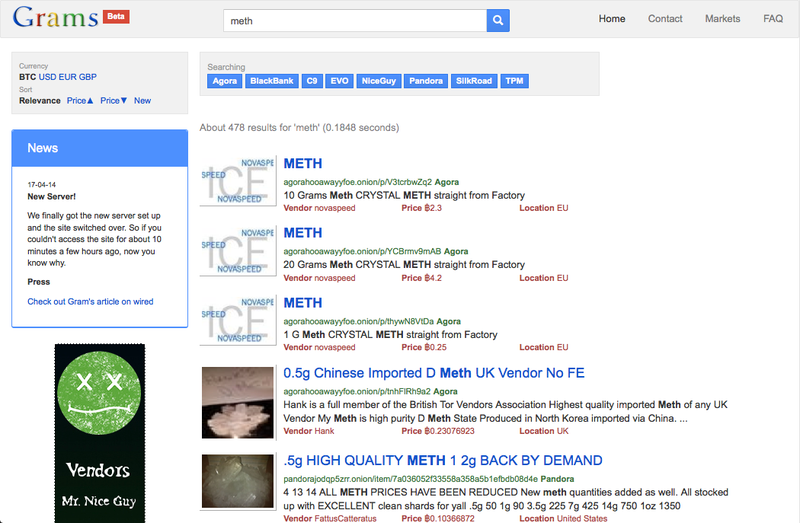Switch currency to USD
This screenshot has width=800, height=523.
pos(47,77)
